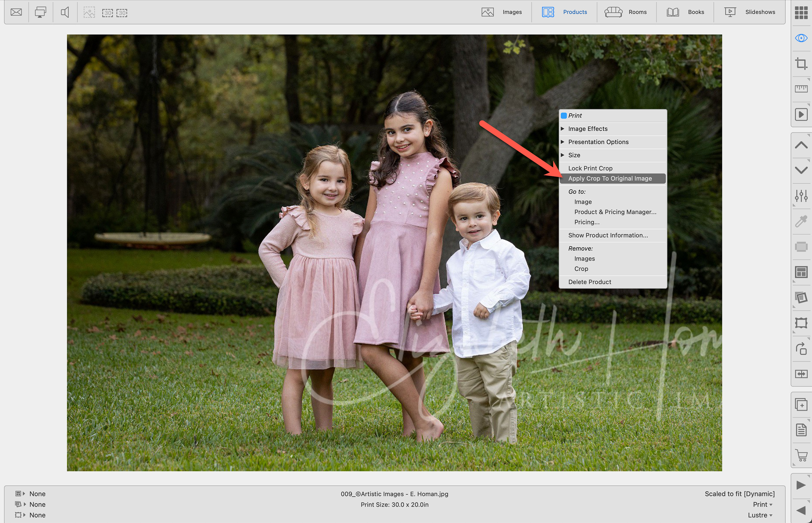Click the grid thumbnail view icon
This screenshot has width=812, height=523.
[x=801, y=12]
